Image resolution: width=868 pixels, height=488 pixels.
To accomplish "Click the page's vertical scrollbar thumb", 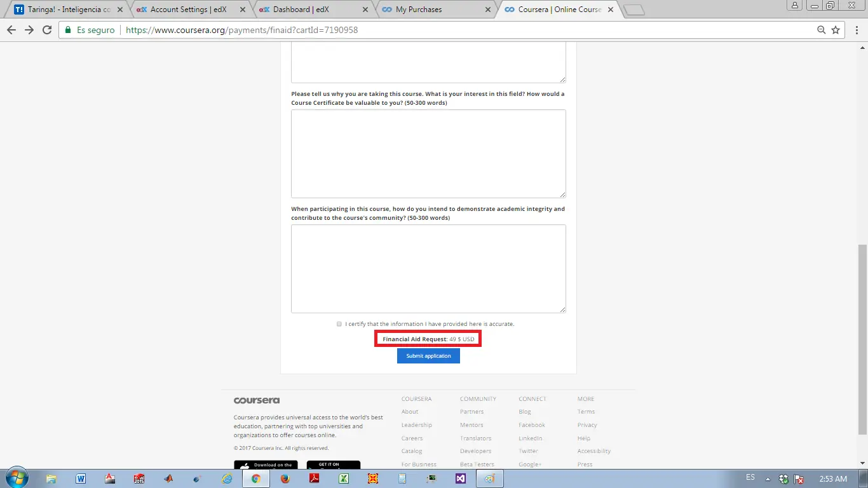I will coord(862,340).
